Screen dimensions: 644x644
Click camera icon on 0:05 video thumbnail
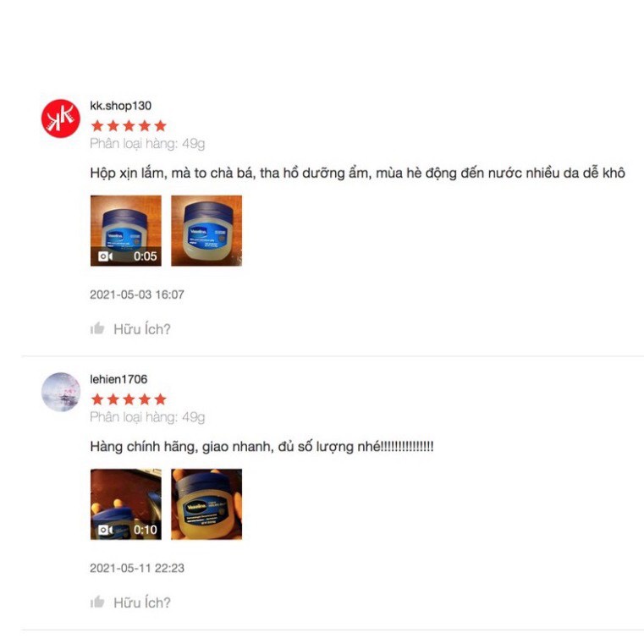[x=105, y=256]
